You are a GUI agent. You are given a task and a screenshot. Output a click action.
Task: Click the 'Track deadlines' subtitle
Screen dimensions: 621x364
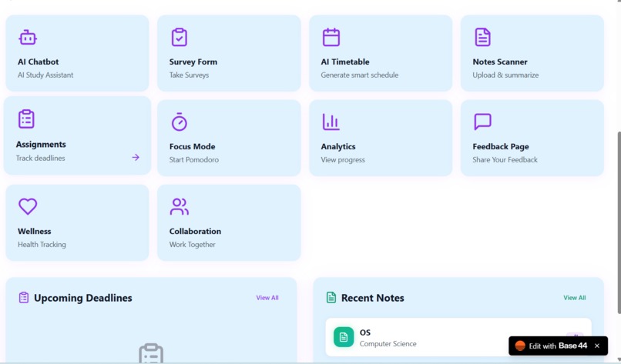40,158
